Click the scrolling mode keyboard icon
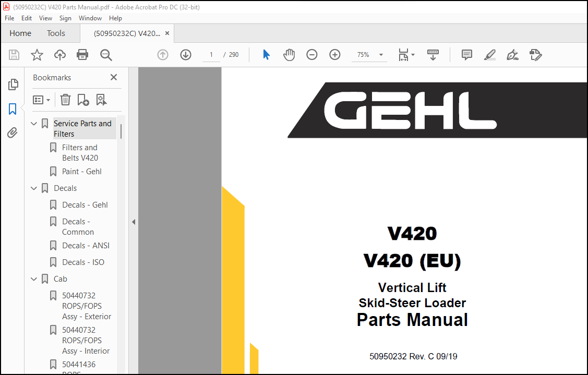 [433, 55]
